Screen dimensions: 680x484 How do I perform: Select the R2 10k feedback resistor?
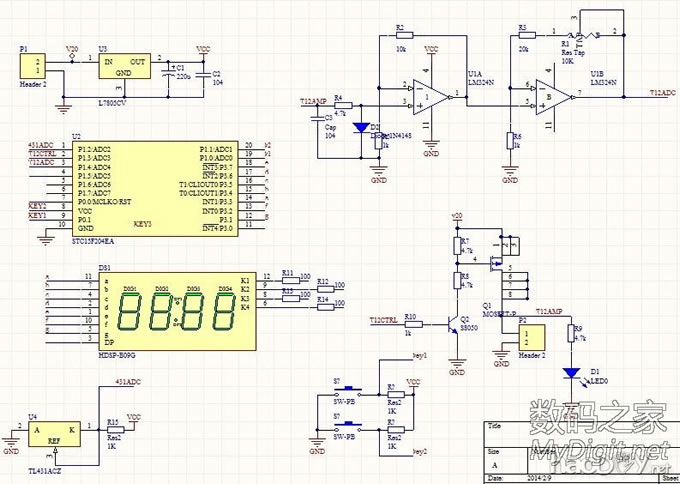point(401,36)
